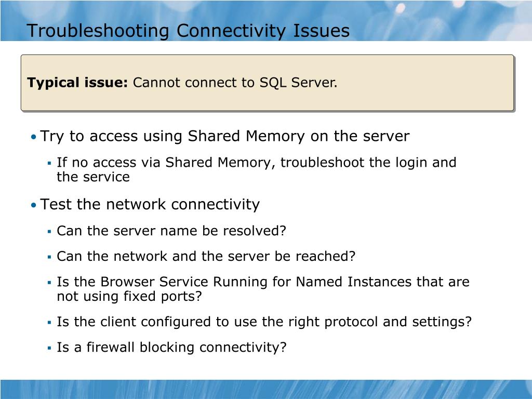
Task: Click square bullet beside 'Can the server name be resolved?'
Action: [49, 232]
